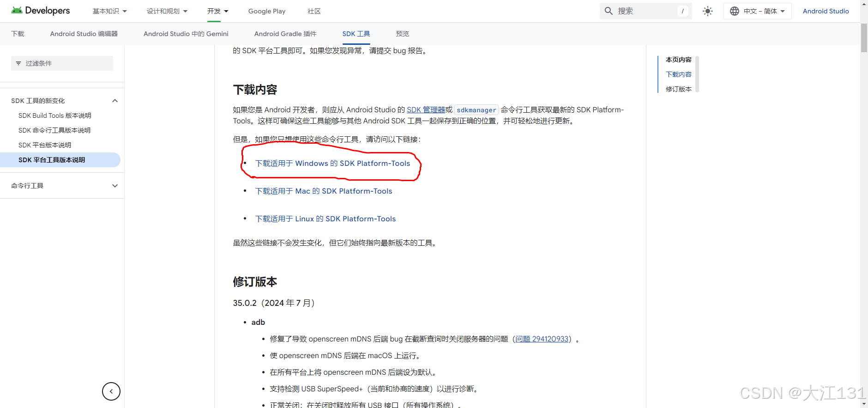
Task: Click the Android Studio button top right
Action: pyautogui.click(x=826, y=11)
